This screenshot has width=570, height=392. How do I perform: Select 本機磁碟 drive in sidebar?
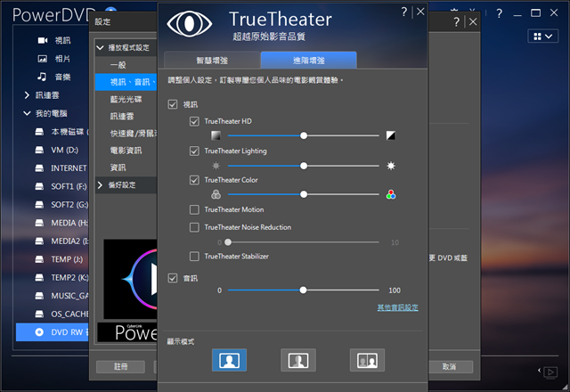pos(61,132)
